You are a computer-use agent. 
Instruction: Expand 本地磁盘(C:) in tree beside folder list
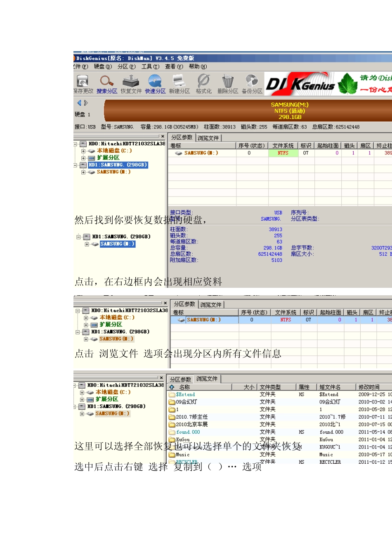pyautogui.click(x=82, y=393)
